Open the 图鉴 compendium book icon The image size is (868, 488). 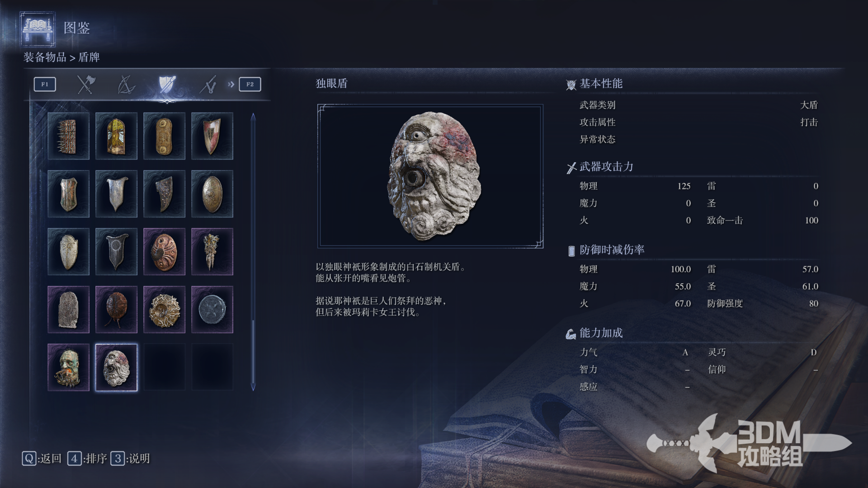[x=38, y=29]
